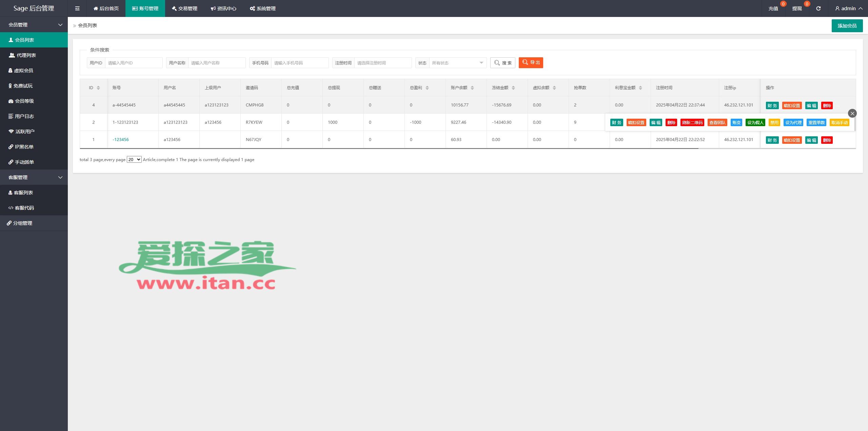Open 提现 withdrawal notifications
This screenshot has height=431, width=868.
tap(797, 8)
